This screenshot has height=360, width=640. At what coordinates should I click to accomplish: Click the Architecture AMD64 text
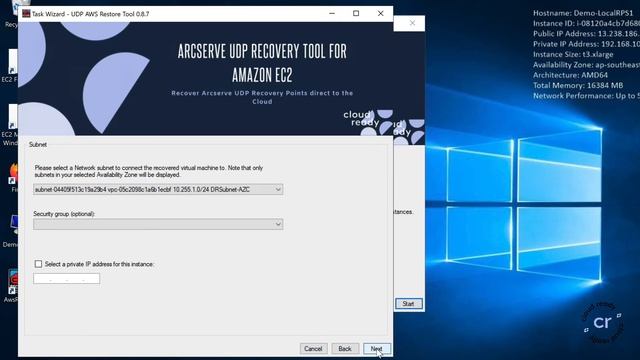570,75
